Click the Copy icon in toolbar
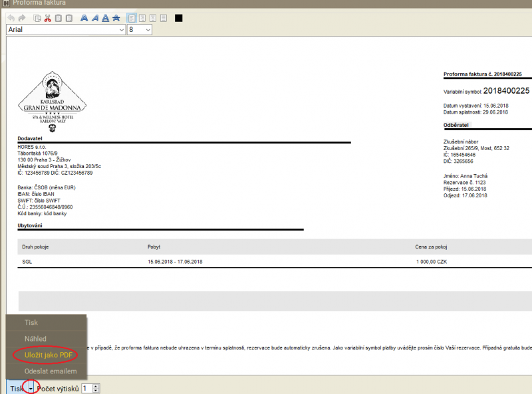 click(x=37, y=18)
